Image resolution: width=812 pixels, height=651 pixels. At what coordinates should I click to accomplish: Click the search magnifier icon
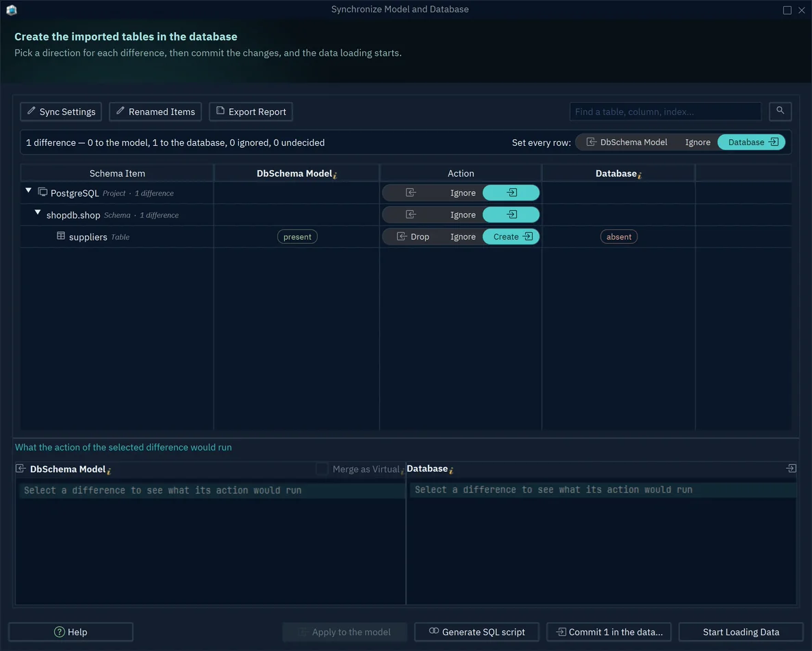[781, 111]
